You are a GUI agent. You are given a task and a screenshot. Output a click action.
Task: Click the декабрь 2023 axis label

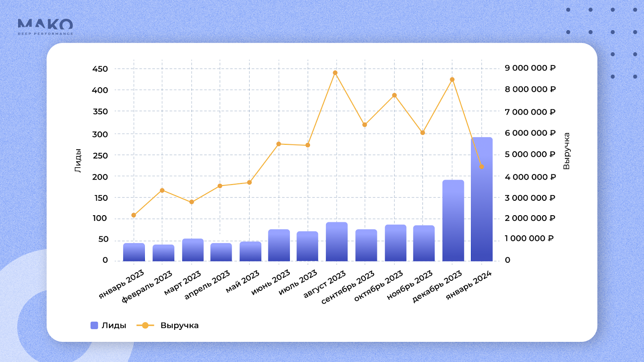(437, 286)
